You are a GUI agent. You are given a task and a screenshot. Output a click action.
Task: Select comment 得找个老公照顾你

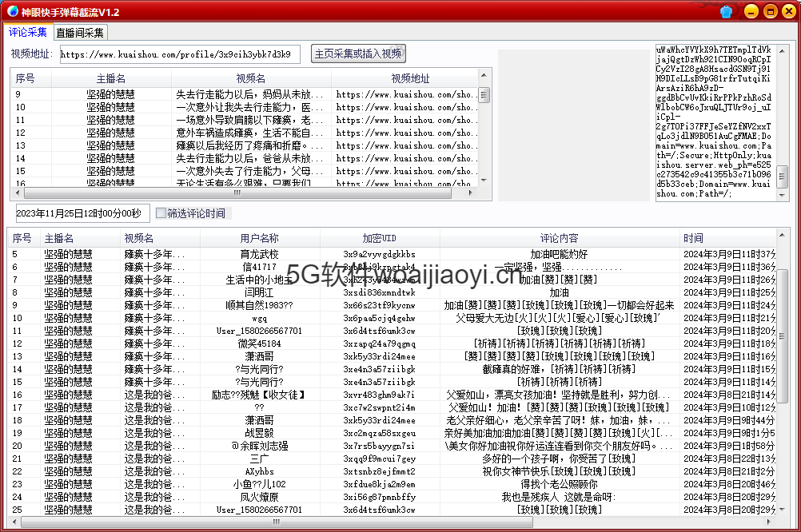pyautogui.click(x=560, y=484)
